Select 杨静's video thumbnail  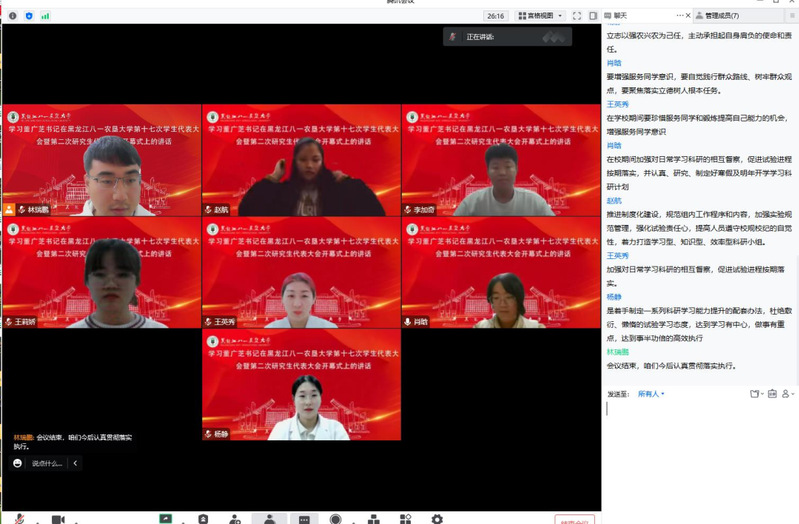301,385
